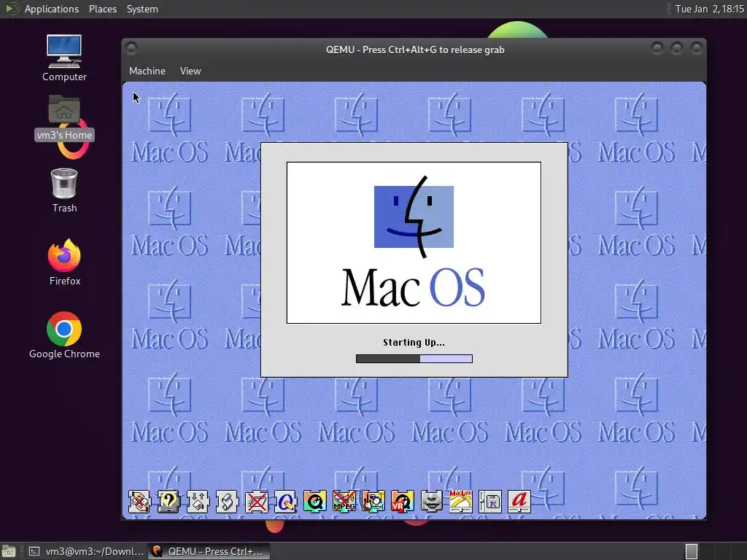This screenshot has height=560, width=747.
Task: Close the QEMU window
Action: pyautogui.click(x=696, y=48)
